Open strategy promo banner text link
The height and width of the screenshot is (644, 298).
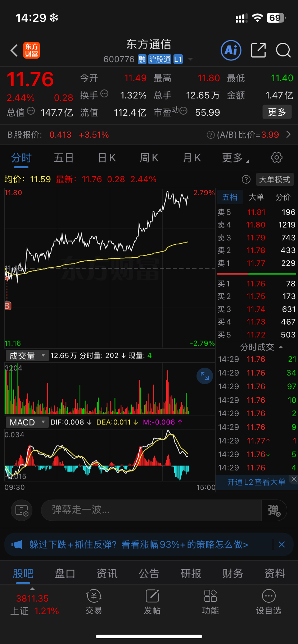tap(139, 544)
